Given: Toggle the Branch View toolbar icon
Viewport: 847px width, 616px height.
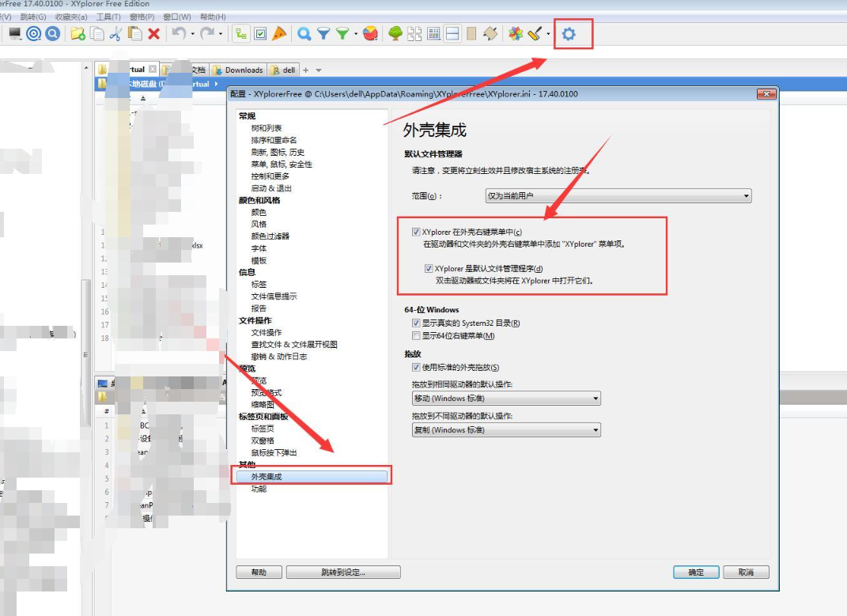Looking at the screenshot, I should coord(241,34).
